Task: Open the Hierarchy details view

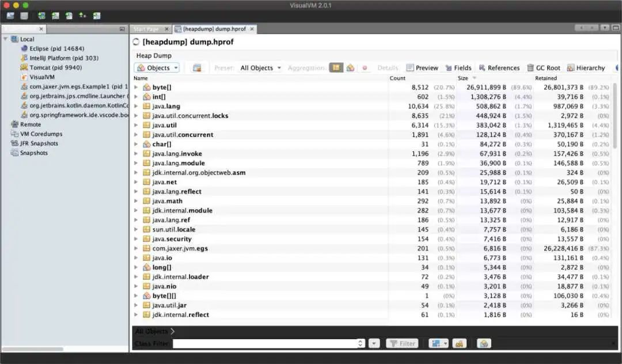Action: pyautogui.click(x=586, y=68)
